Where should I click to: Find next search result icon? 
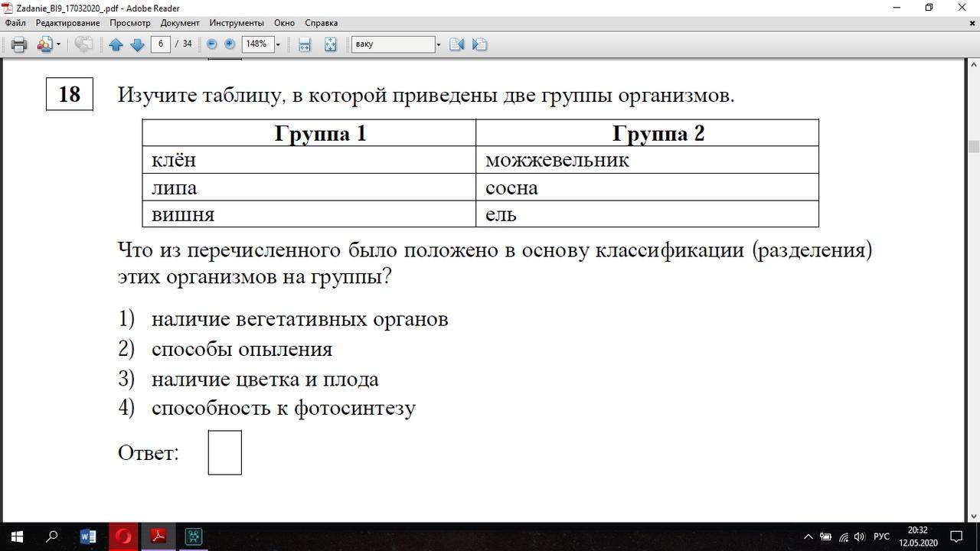pos(479,44)
